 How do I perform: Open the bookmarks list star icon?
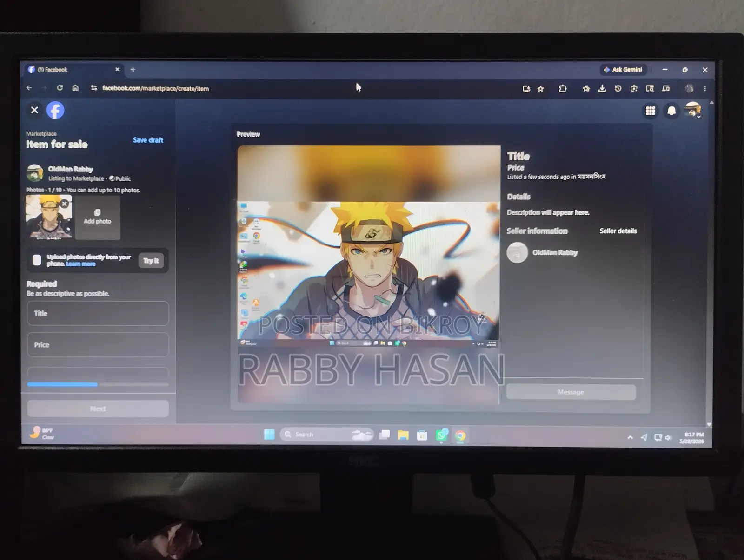(586, 88)
